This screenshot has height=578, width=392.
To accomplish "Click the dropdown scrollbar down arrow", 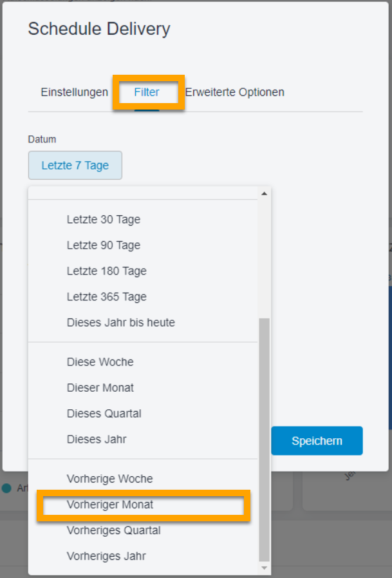I will pyautogui.click(x=264, y=568).
